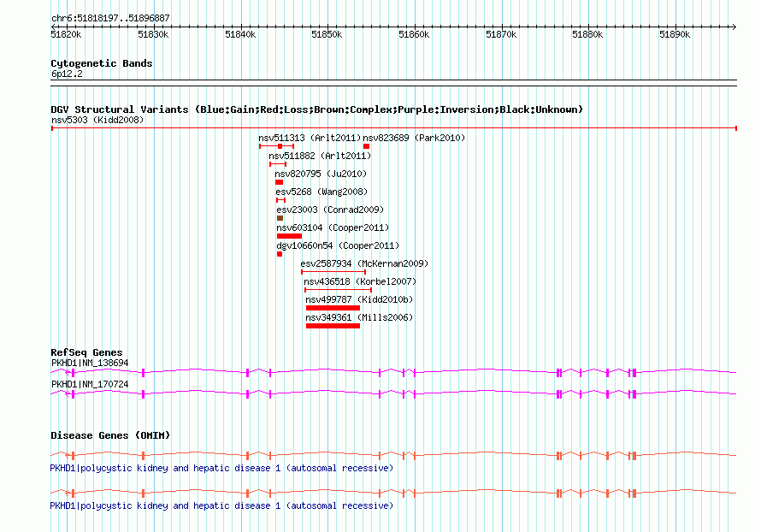Image resolution: width=761 pixels, height=532 pixels.
Task: Open first PKHD1 polycystic kidney disease link
Action: [x=221, y=468]
